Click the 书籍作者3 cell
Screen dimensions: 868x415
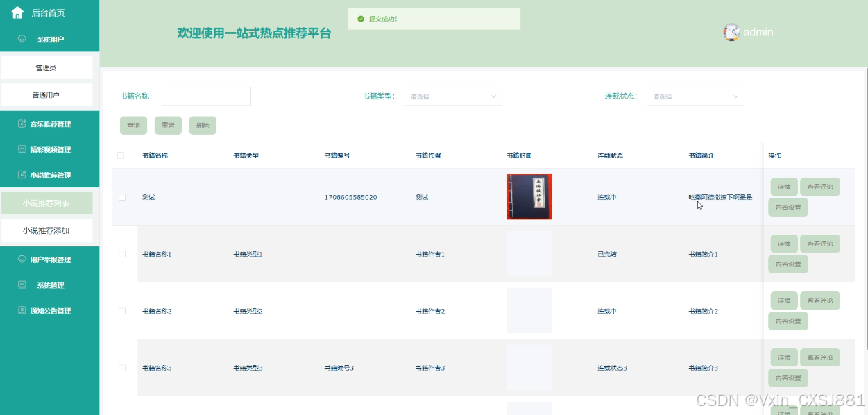[x=430, y=368]
